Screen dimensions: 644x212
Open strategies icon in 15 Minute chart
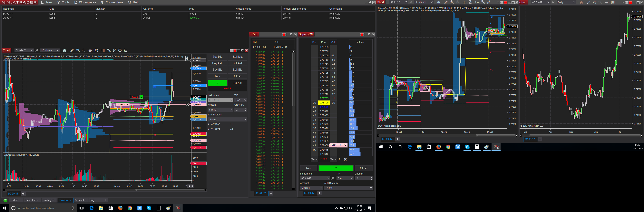(120, 50)
